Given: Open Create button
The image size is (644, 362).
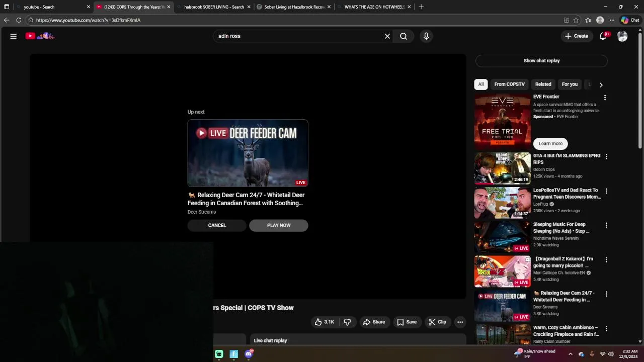Looking at the screenshot, I should point(576,36).
